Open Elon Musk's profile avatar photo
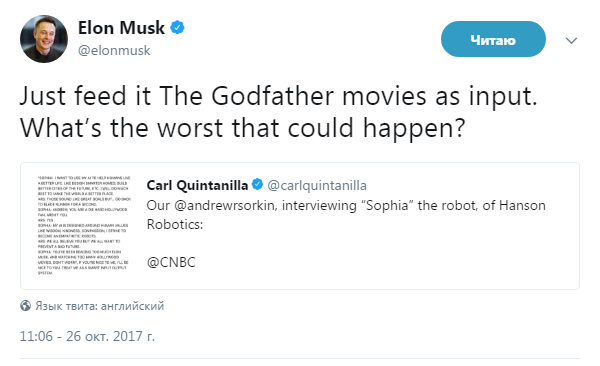The width and height of the screenshot is (600, 366). pos(44,39)
